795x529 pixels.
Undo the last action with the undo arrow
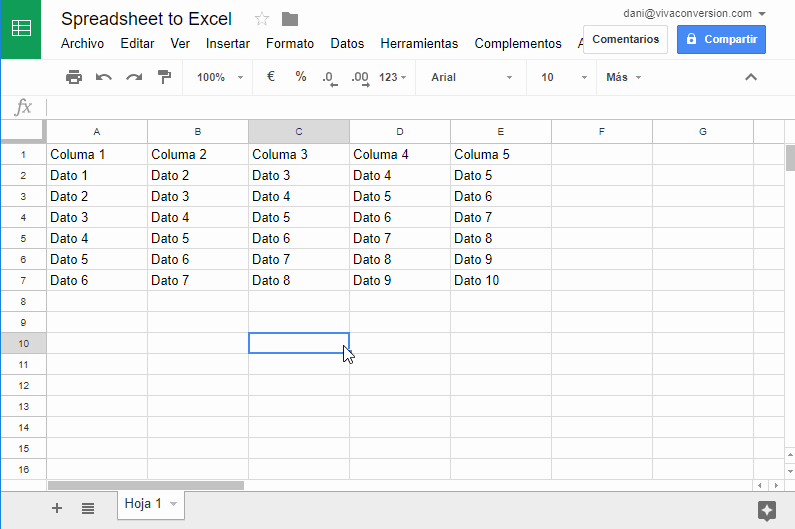tap(103, 77)
